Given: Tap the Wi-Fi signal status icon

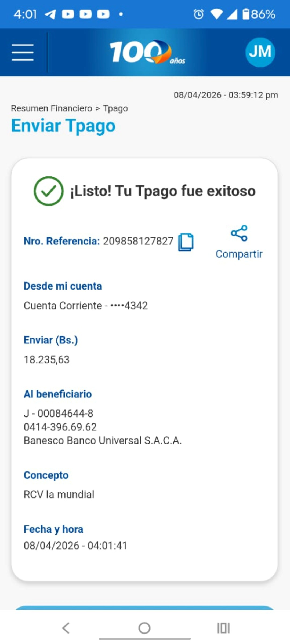Looking at the screenshot, I should [216, 14].
